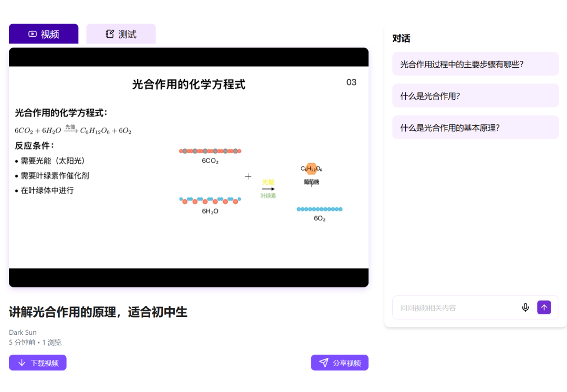Click the 6O₂ molecule label in diagram

(320, 219)
